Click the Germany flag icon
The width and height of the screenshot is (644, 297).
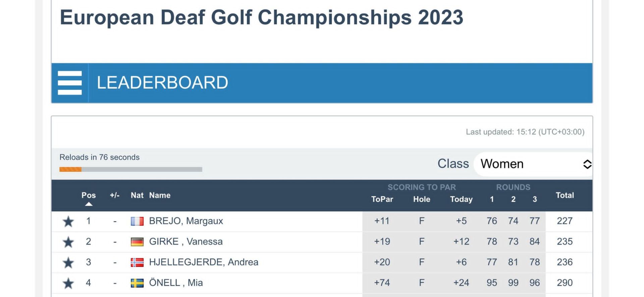tap(137, 242)
